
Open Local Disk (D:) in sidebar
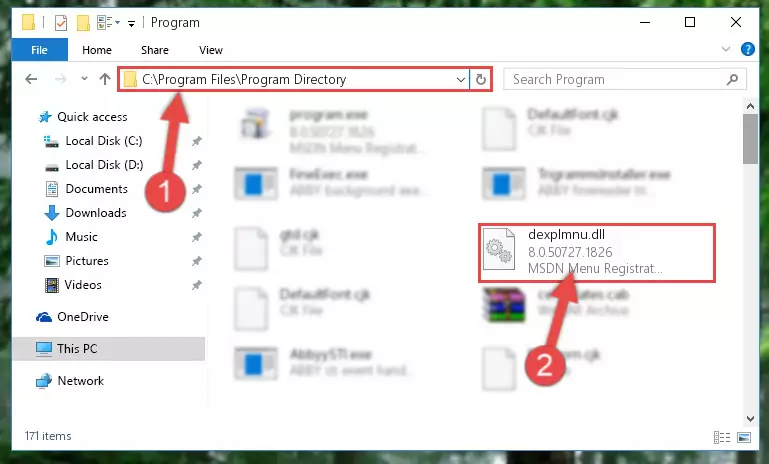[x=104, y=165]
